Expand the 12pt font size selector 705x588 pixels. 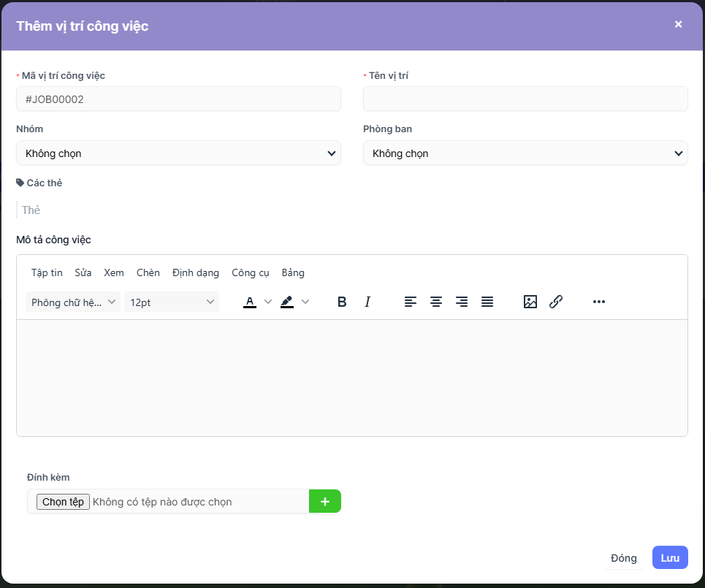[x=172, y=302]
